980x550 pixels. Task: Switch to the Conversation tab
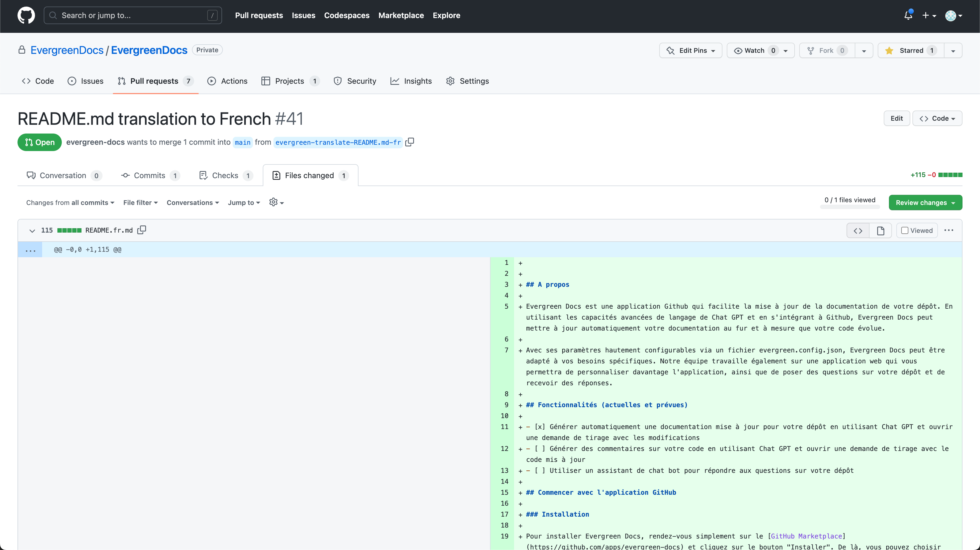pos(63,175)
